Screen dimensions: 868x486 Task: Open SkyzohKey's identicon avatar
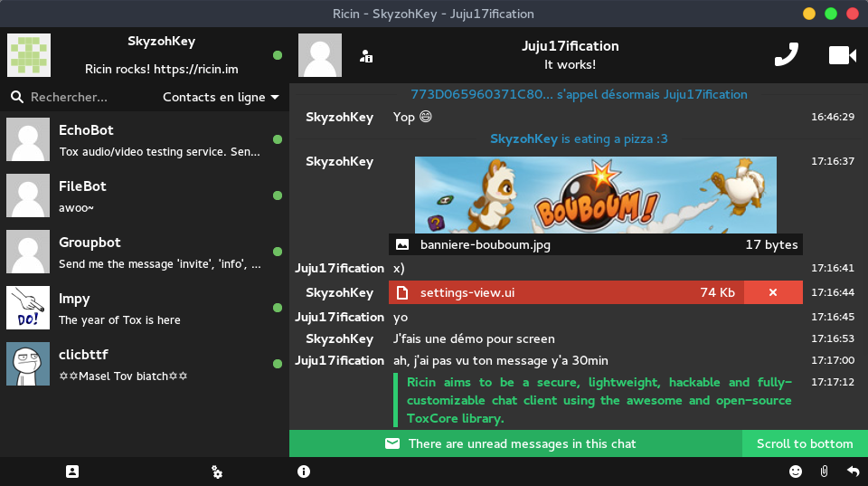click(x=29, y=55)
